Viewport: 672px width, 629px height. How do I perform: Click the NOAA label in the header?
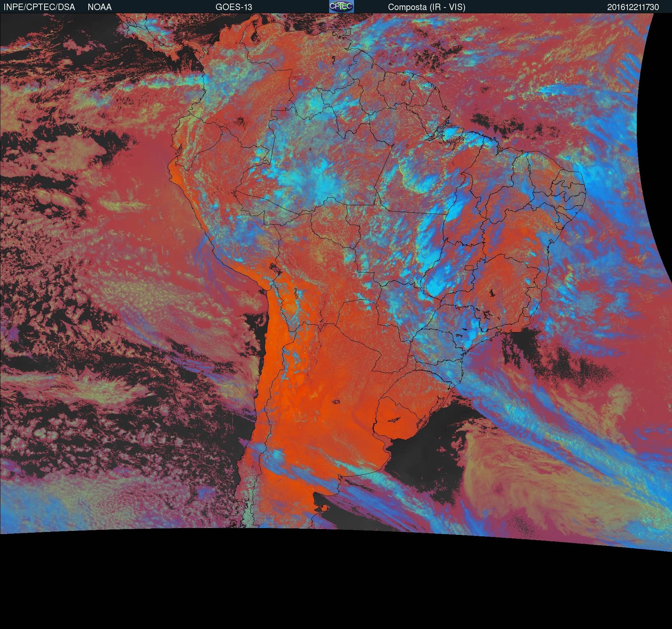[100, 7]
